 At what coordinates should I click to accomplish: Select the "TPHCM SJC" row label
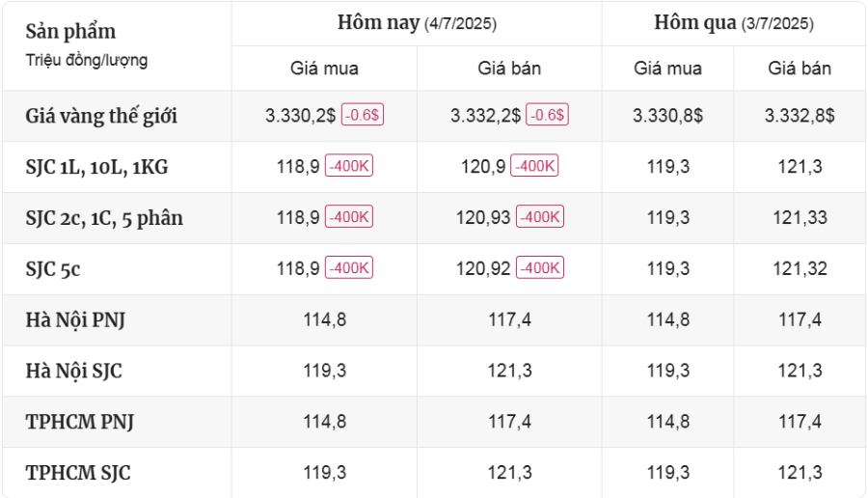coord(78,474)
